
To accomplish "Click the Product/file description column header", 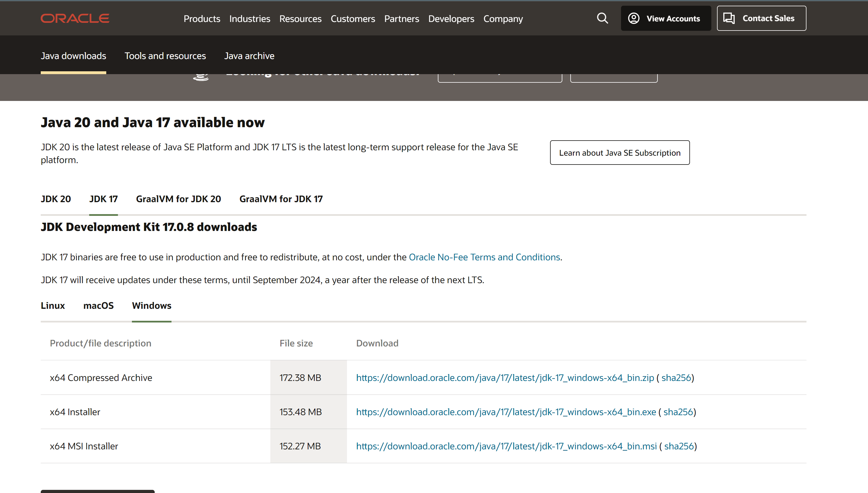I will tap(101, 343).
